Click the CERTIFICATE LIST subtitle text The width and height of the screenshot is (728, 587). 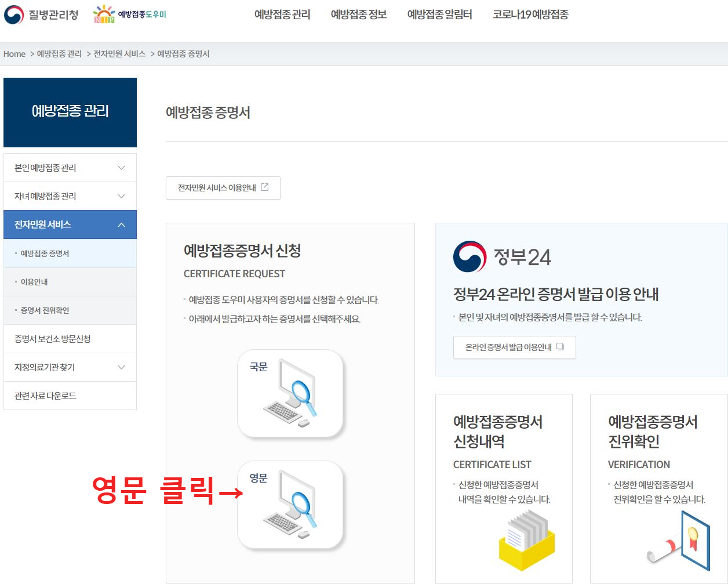(x=492, y=465)
